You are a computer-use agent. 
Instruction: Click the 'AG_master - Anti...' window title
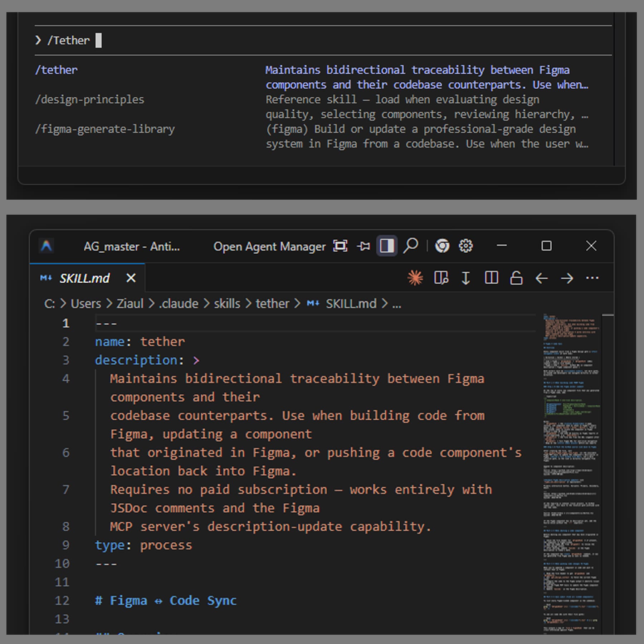pyautogui.click(x=132, y=247)
